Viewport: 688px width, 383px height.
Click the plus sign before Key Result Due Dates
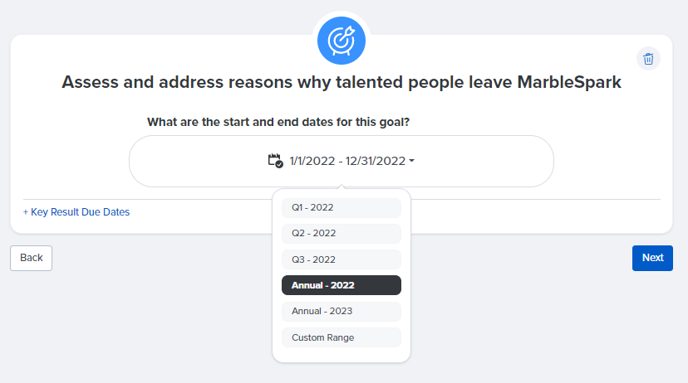point(25,212)
